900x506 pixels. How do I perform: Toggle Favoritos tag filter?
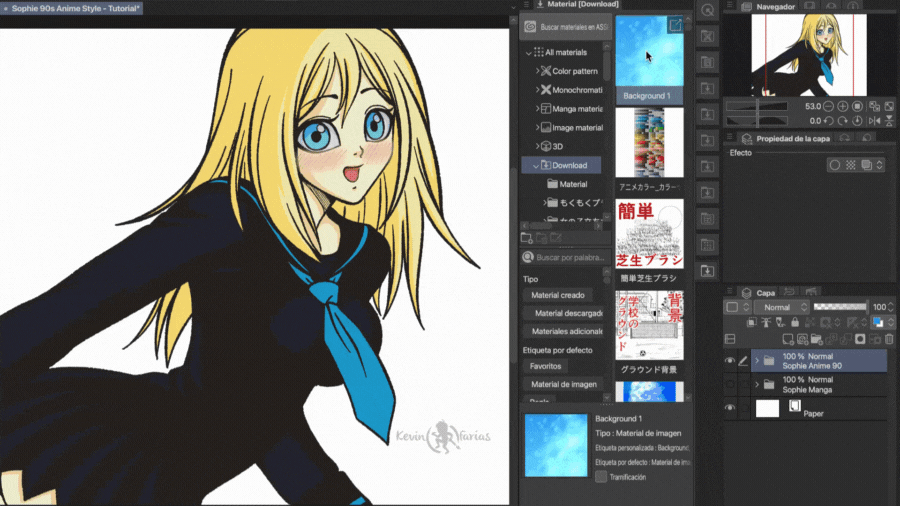pyautogui.click(x=545, y=366)
